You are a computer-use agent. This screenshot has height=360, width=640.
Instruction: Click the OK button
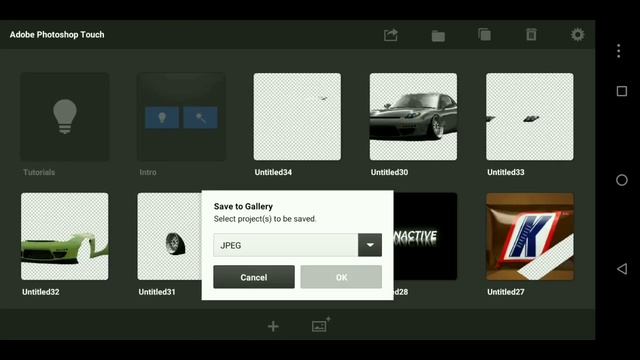click(x=341, y=277)
